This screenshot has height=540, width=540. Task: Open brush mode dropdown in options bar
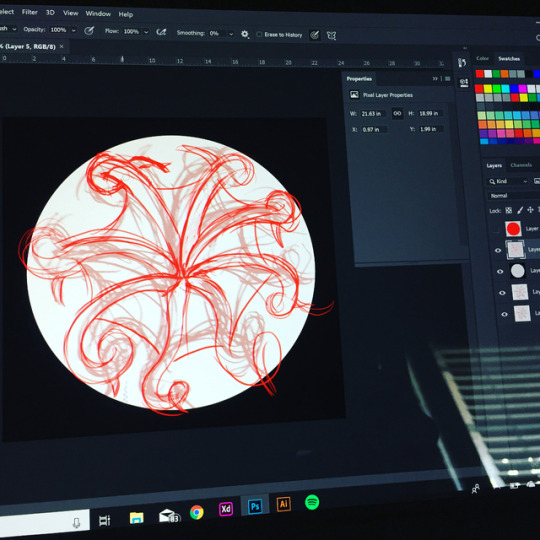[x=14, y=29]
